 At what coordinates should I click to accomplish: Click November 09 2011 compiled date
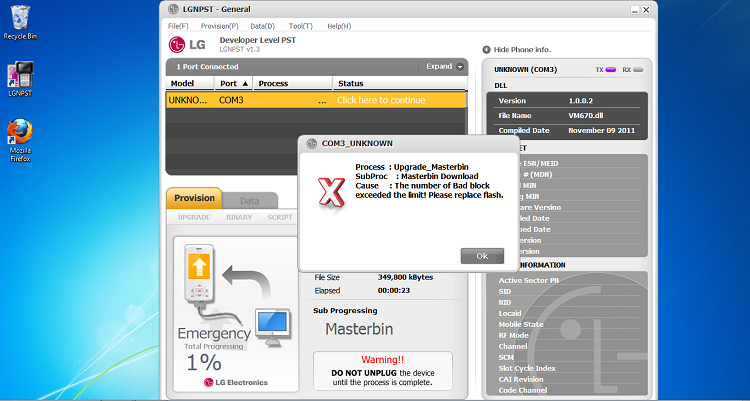click(602, 131)
